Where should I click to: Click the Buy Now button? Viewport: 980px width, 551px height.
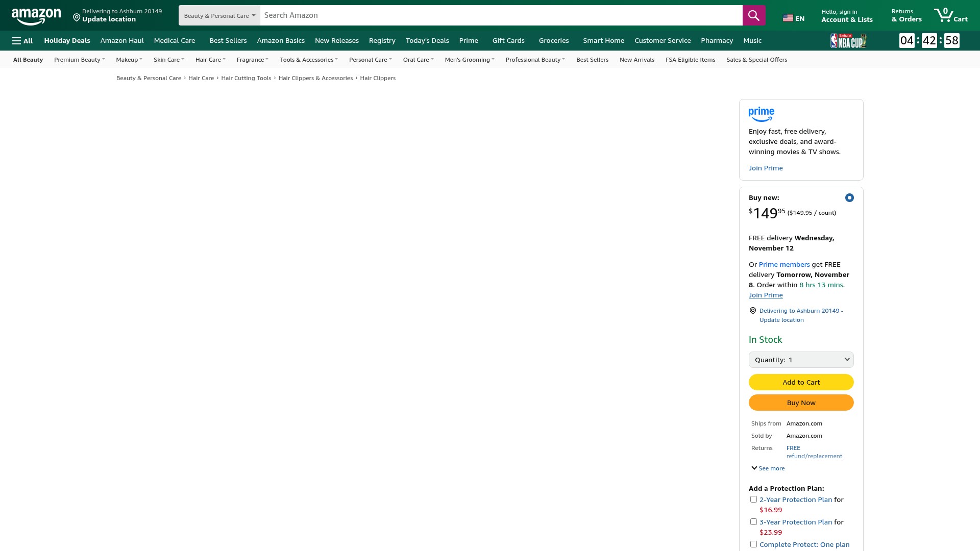pos(801,403)
